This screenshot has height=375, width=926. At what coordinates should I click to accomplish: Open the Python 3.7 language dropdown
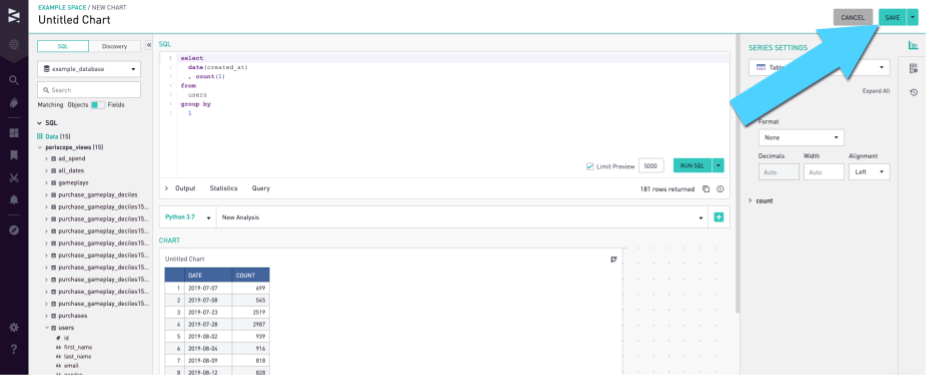(188, 217)
